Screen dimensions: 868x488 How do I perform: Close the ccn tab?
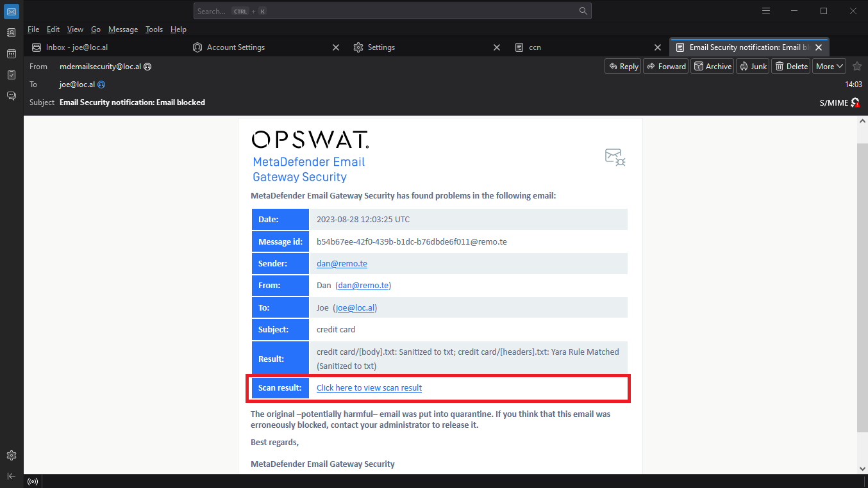coord(658,47)
